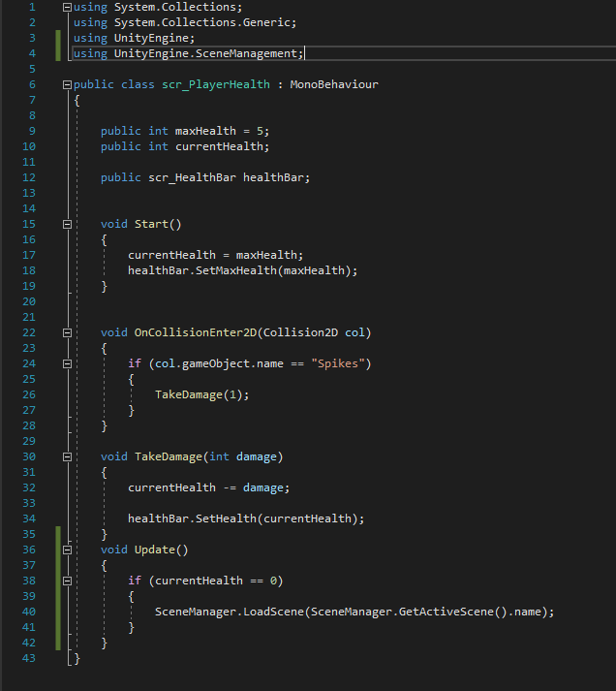Collapse the currentHealth == 0 if-block fold box
Screen dimensions: 616x691
(x=67, y=581)
